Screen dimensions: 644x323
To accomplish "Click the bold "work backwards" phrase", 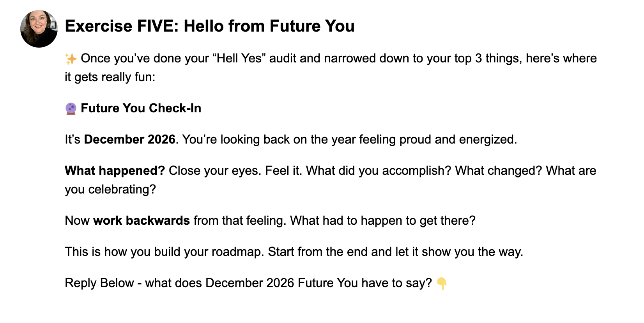I will pyautogui.click(x=142, y=220).
